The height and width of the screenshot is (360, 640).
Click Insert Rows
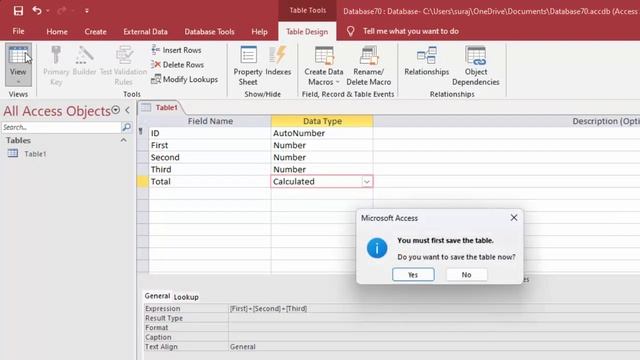pos(177,50)
